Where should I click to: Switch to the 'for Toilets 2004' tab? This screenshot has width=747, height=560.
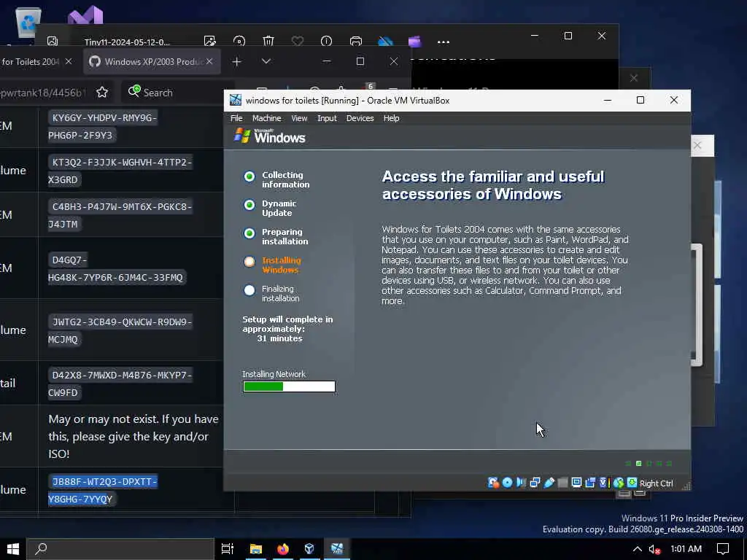pyautogui.click(x=29, y=61)
